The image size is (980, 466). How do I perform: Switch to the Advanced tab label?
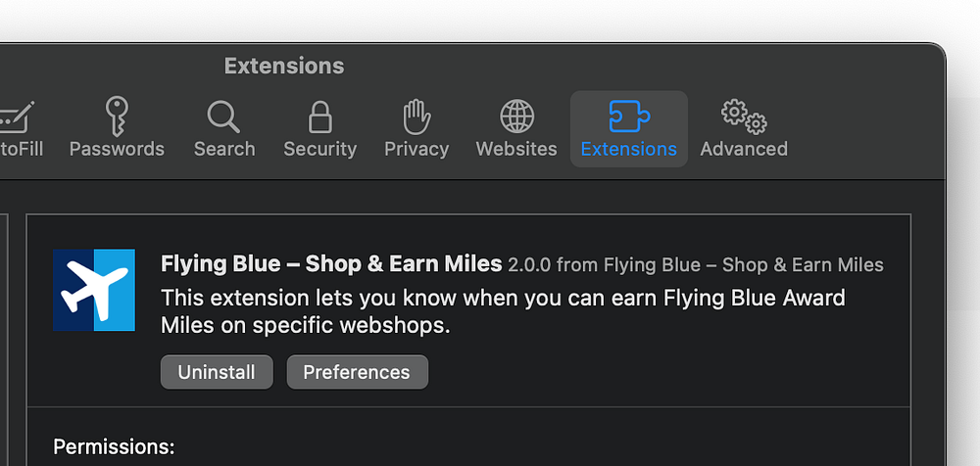pyautogui.click(x=744, y=149)
